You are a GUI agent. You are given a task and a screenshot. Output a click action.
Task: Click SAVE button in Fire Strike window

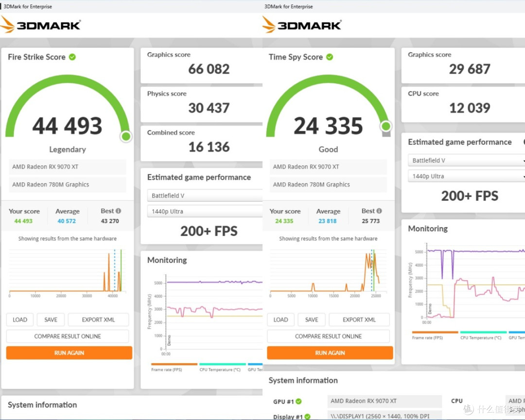(51, 319)
